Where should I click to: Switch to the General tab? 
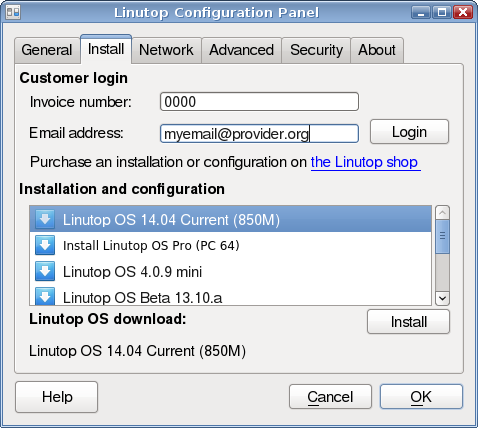[x=47, y=50]
